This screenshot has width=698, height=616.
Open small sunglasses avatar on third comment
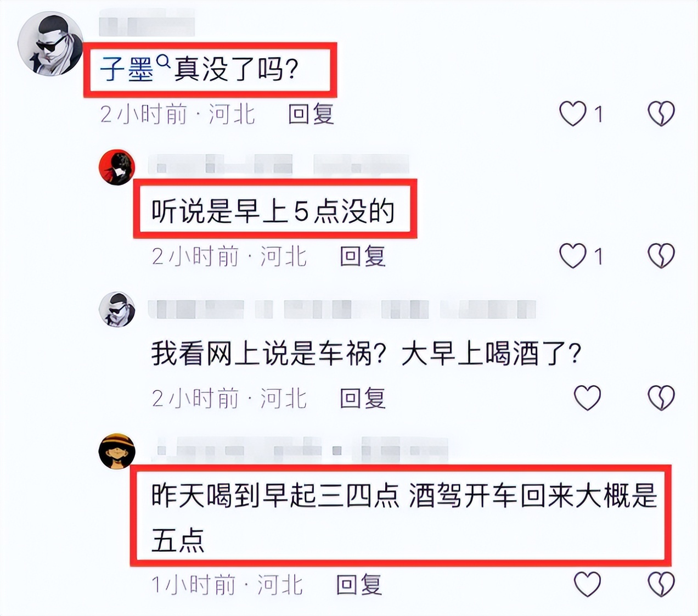[x=117, y=309]
